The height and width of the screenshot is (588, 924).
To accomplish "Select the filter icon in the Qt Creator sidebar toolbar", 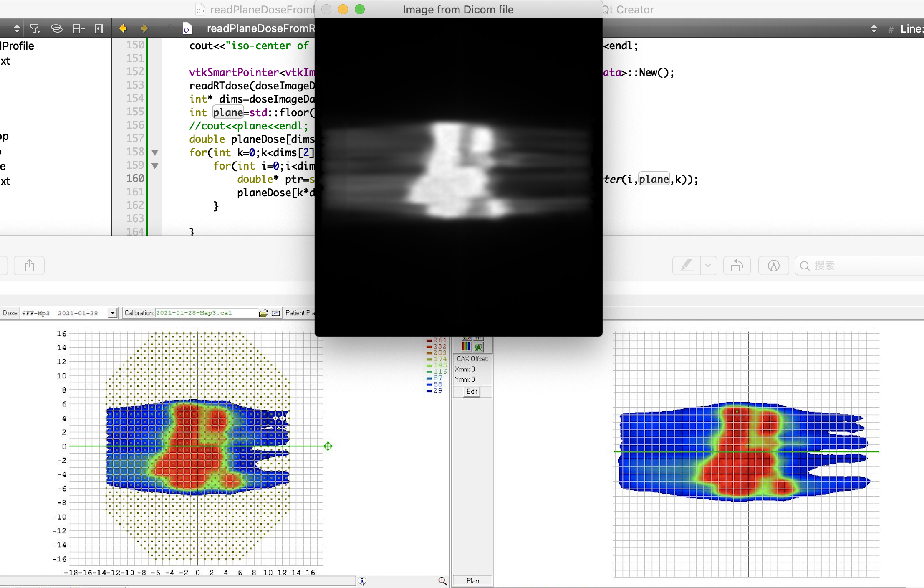I will point(35,28).
